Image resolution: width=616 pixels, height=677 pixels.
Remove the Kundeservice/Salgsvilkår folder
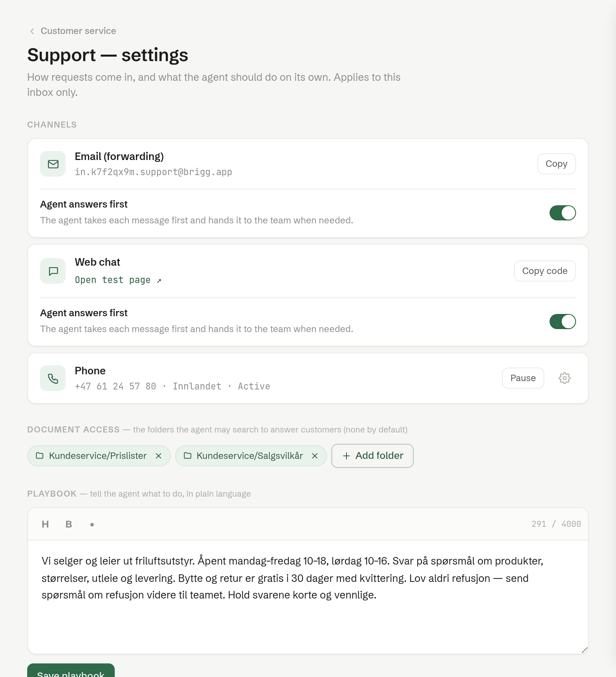point(315,456)
